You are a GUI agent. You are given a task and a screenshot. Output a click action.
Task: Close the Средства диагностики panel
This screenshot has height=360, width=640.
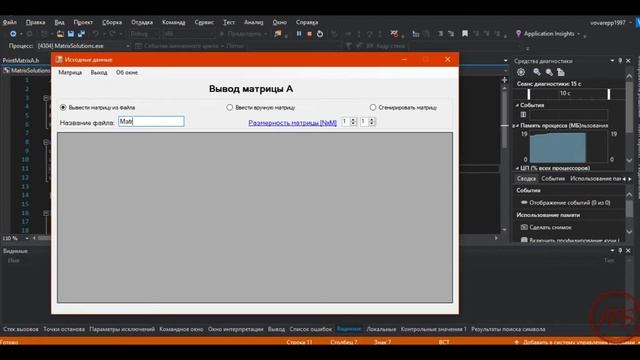(x=628, y=60)
